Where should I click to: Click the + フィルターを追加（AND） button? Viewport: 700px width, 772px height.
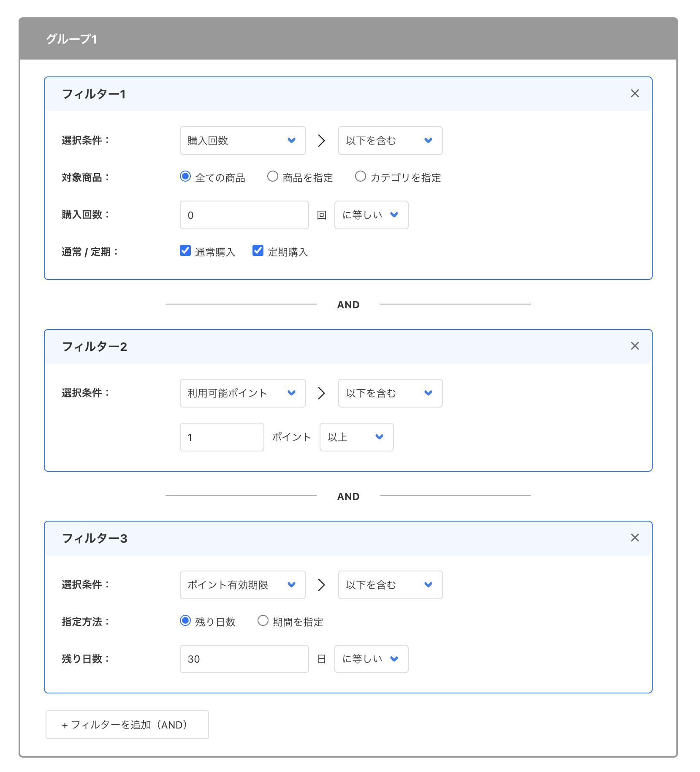[x=127, y=725]
